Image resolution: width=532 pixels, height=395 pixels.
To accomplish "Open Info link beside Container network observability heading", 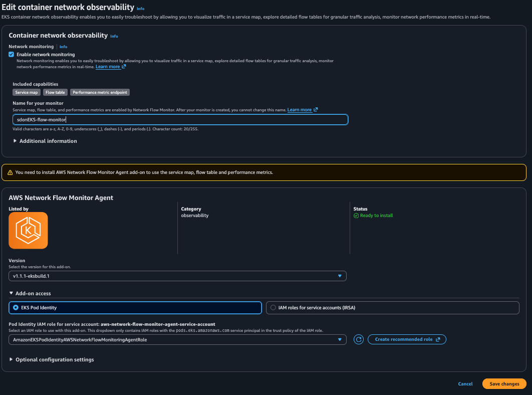I will (x=114, y=36).
